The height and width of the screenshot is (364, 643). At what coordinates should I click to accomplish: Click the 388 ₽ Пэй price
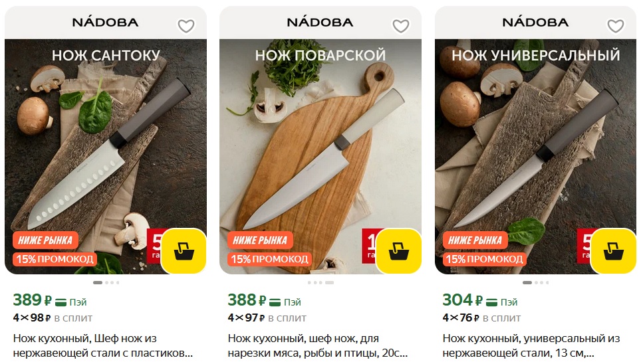(264, 300)
